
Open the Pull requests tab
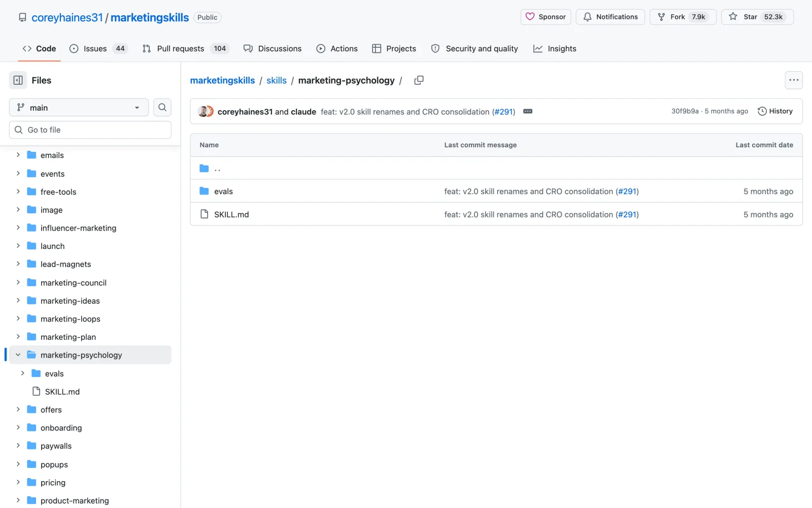pyautogui.click(x=185, y=49)
